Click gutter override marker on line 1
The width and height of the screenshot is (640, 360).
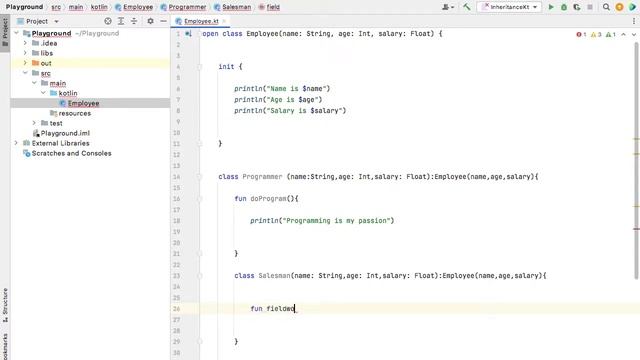click(188, 34)
